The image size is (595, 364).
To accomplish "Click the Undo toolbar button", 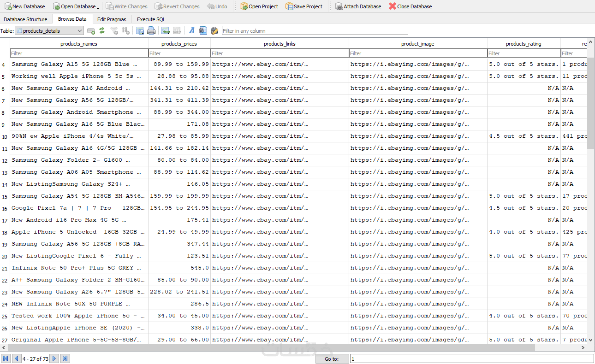I will pos(217,6).
